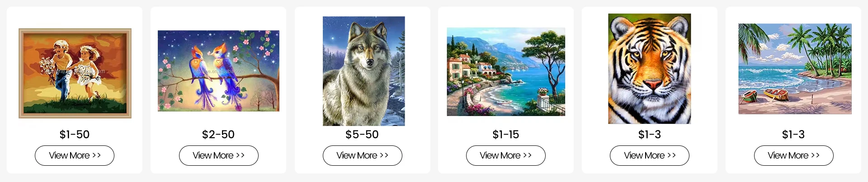The width and height of the screenshot is (868, 182).
Task: Select the $1-3 price under beach scene
Action: pyautogui.click(x=793, y=135)
